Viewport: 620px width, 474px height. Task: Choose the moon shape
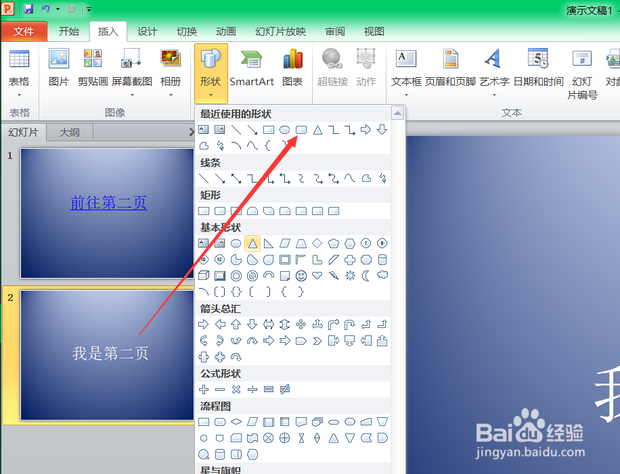pyautogui.click(x=366, y=276)
